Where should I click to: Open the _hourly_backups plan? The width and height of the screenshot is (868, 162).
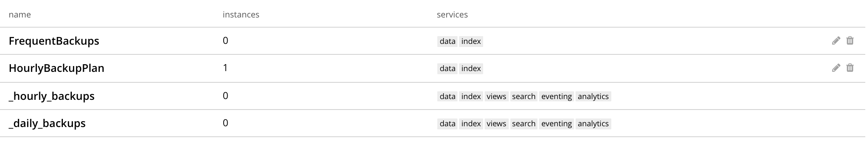click(x=52, y=96)
